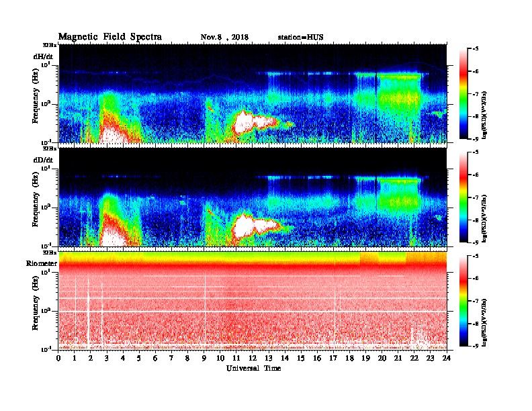Screen dimensions: 532x411
Task: Click the "Universal Time" axis title
Action: [x=253, y=368]
